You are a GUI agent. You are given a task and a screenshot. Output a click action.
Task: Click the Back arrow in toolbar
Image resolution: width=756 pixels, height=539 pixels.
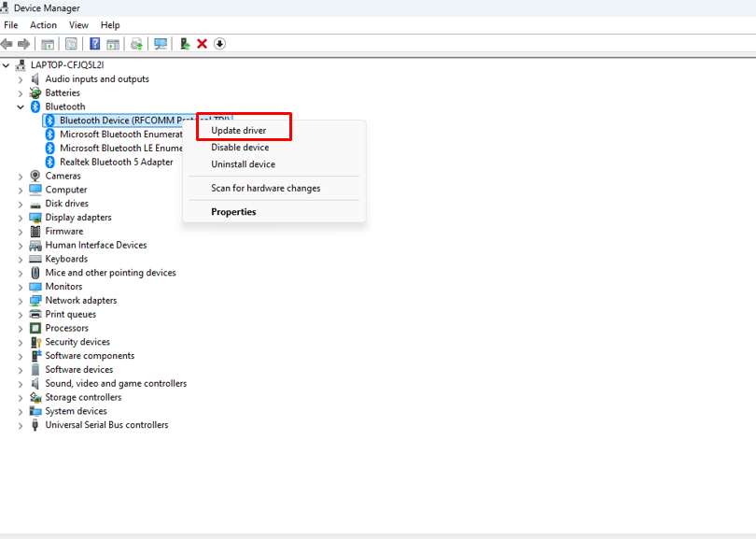click(x=7, y=44)
